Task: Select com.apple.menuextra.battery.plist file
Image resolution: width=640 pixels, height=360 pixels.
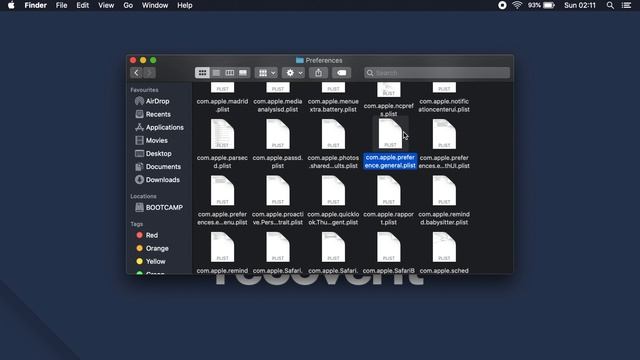Action: (333, 105)
